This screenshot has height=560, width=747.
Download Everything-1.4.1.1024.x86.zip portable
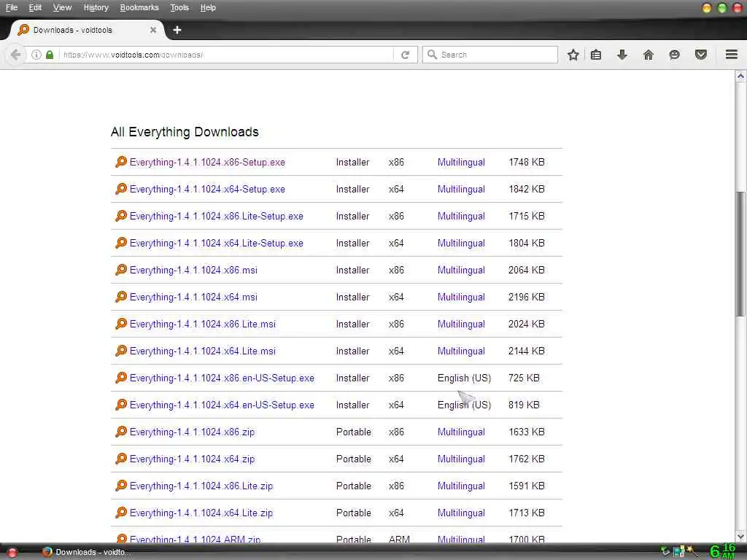click(192, 432)
